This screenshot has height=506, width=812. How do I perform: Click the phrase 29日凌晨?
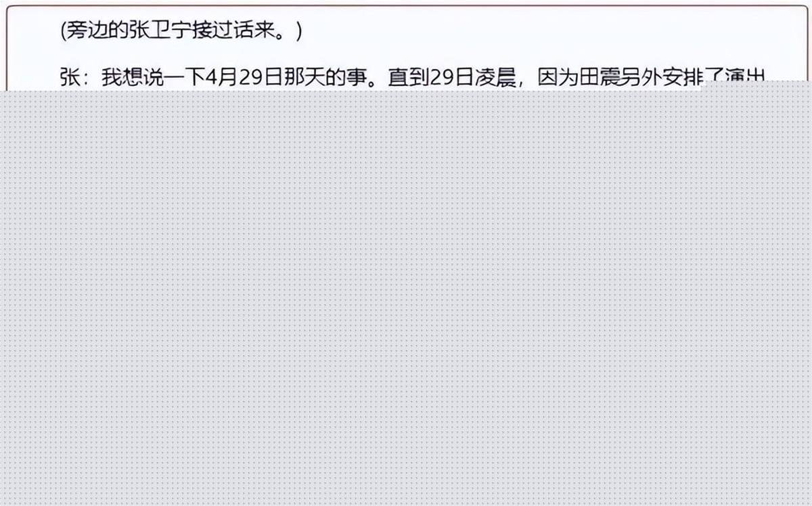click(x=473, y=76)
